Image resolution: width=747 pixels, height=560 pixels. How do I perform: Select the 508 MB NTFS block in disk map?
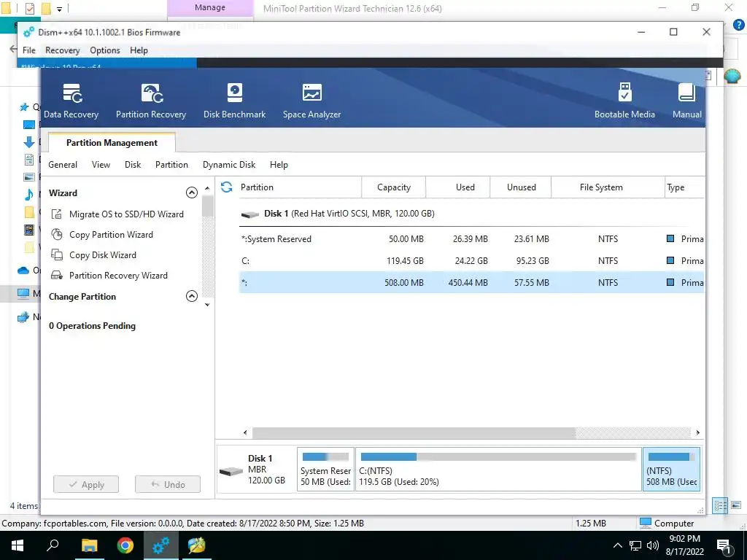(671, 469)
